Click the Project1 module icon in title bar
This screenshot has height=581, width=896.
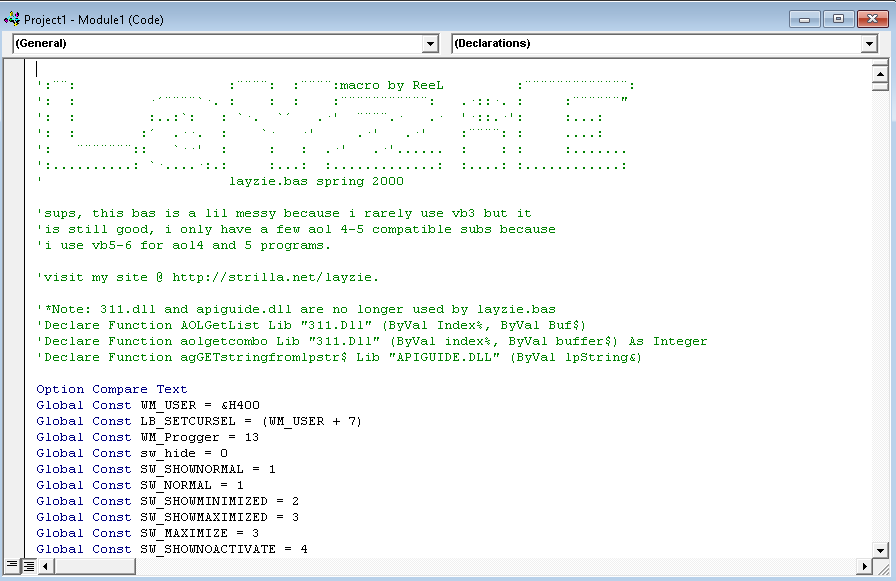point(12,19)
